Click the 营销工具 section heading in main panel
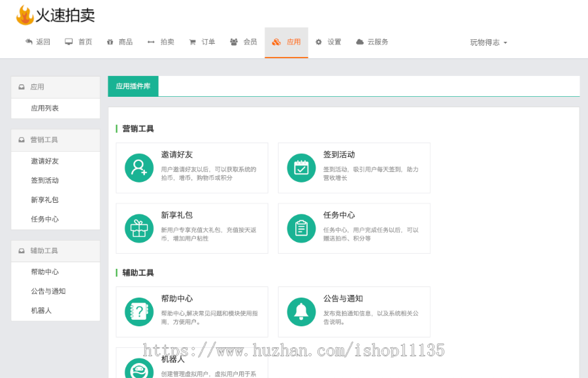The image size is (588, 378). point(138,129)
